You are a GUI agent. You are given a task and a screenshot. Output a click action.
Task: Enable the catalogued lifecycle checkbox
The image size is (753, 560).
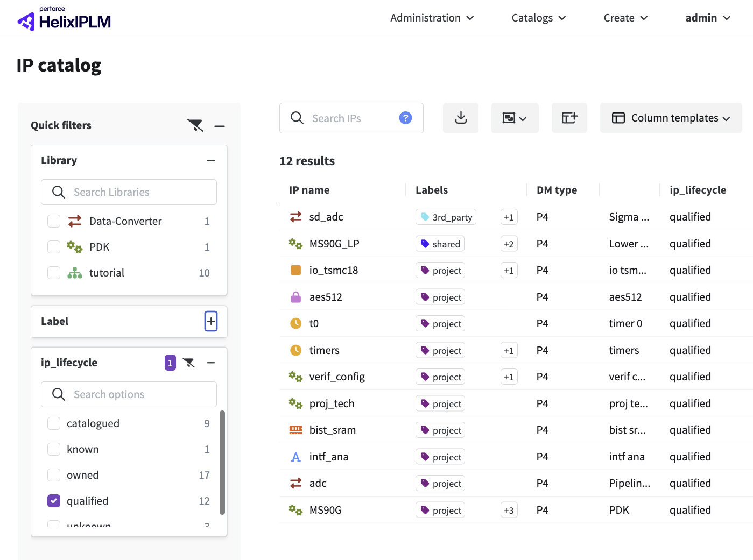(x=54, y=423)
